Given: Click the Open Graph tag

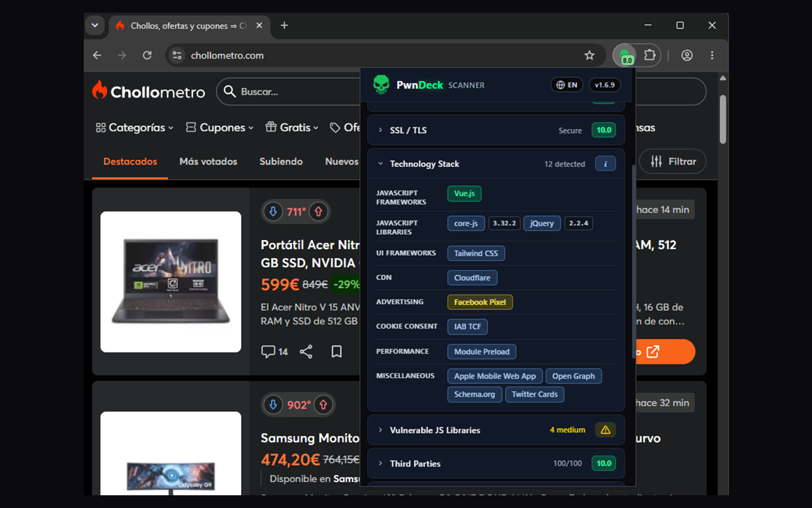Looking at the screenshot, I should pyautogui.click(x=573, y=376).
